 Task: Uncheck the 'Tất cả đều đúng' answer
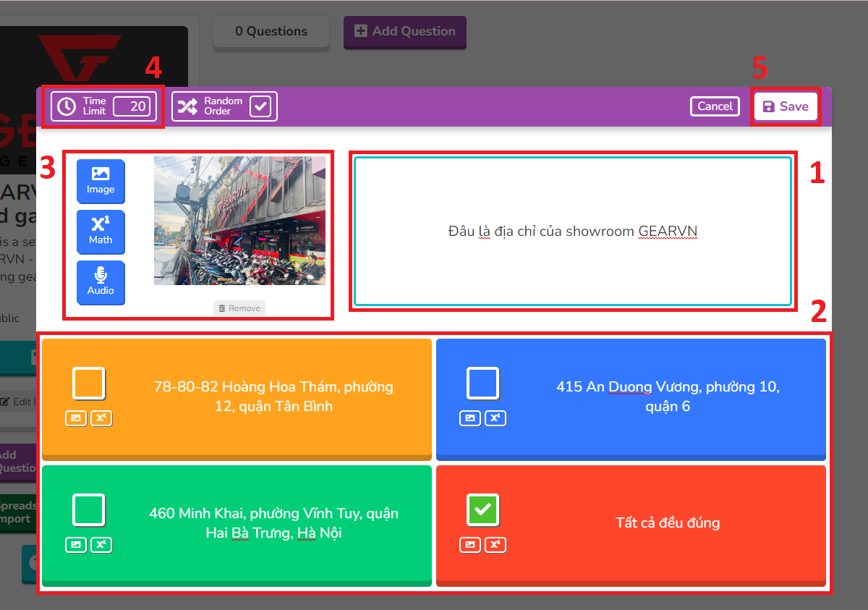click(482, 510)
